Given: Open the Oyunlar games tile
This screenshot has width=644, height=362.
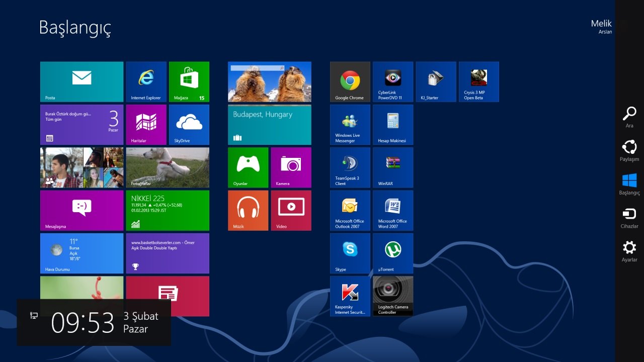Looking at the screenshot, I should pyautogui.click(x=248, y=167).
